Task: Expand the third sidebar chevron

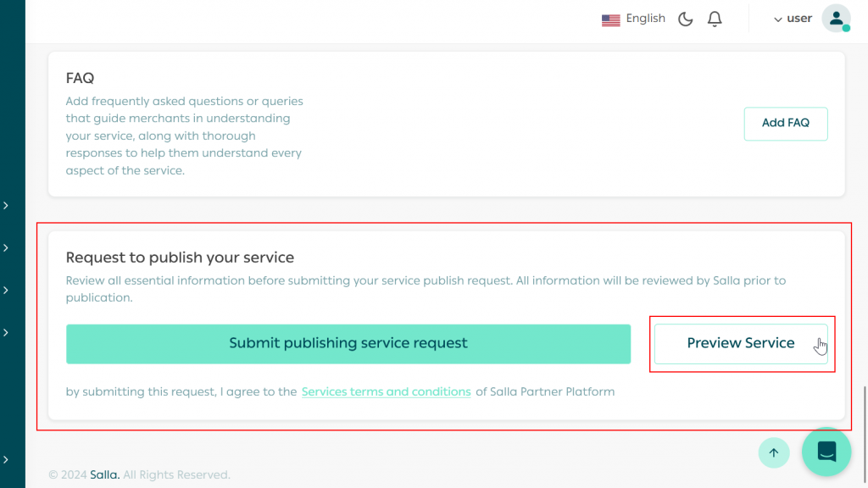Action: coord(6,290)
